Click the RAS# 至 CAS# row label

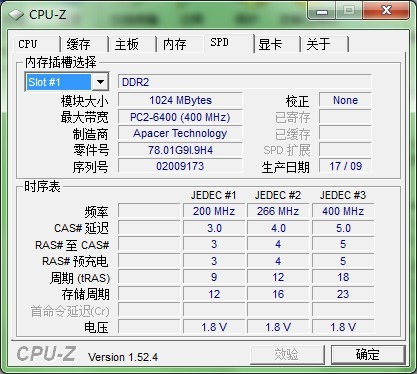tap(72, 245)
